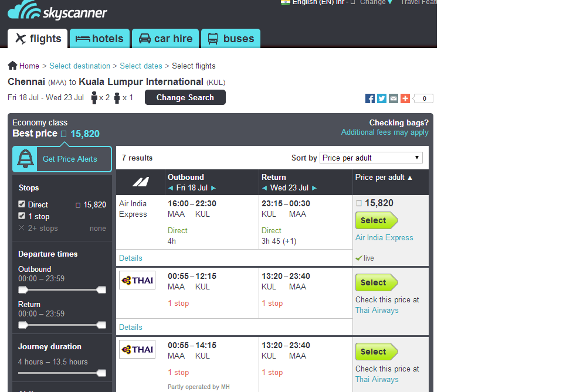Click the two adults passenger icon
Viewport: 563px width, 392px height.
94,97
